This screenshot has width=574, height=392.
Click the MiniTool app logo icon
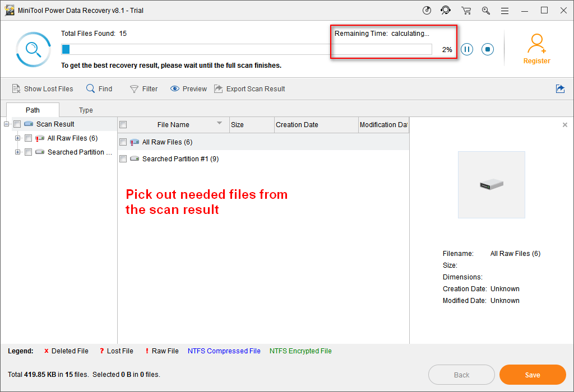(10, 10)
